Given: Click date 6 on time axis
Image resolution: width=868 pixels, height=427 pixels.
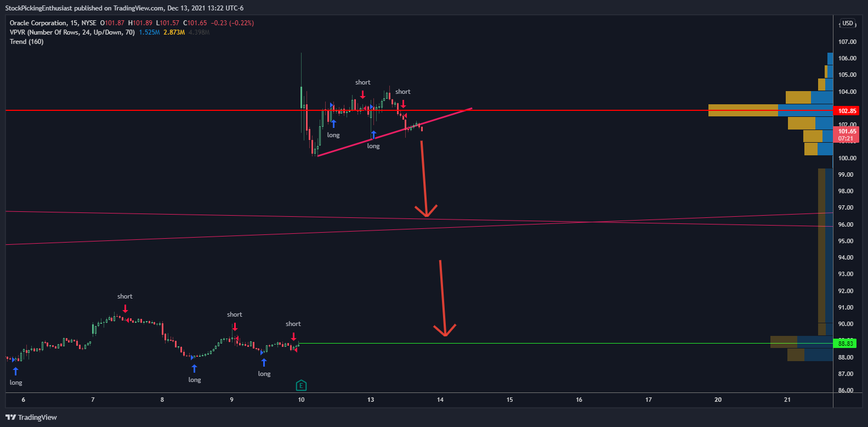Looking at the screenshot, I should (x=23, y=400).
